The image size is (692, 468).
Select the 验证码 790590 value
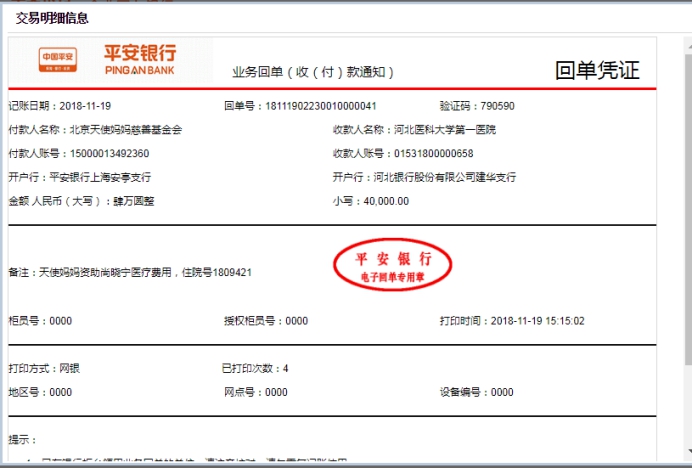[497, 106]
